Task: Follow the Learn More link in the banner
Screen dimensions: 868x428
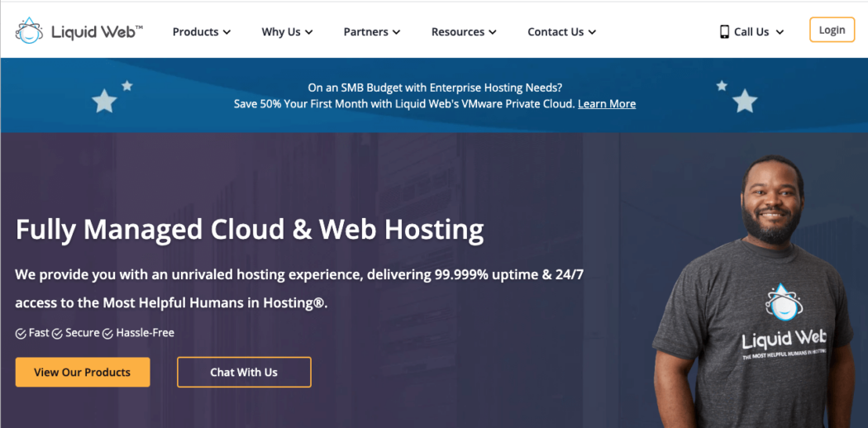Action: click(x=607, y=103)
